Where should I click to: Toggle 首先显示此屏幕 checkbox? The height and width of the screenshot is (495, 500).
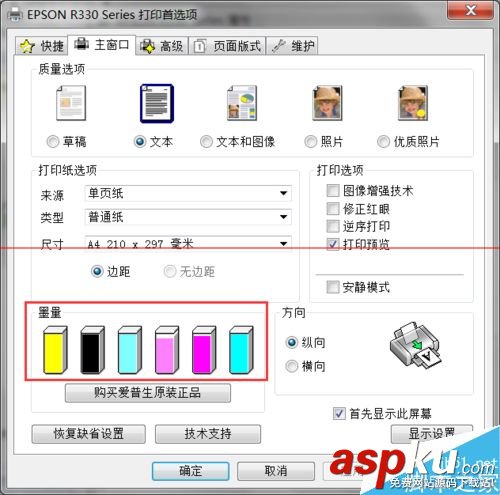point(339,414)
